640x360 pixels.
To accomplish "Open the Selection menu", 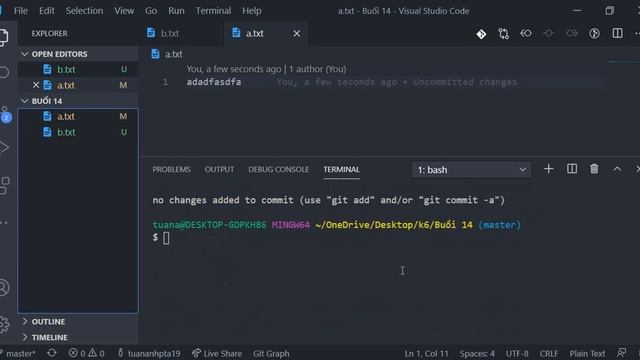I will (84, 11).
